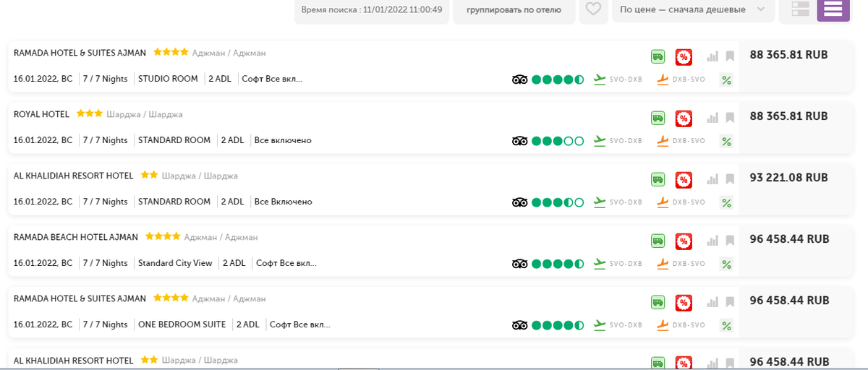
Task: Switch to grouped card view icon
Action: pos(800,9)
